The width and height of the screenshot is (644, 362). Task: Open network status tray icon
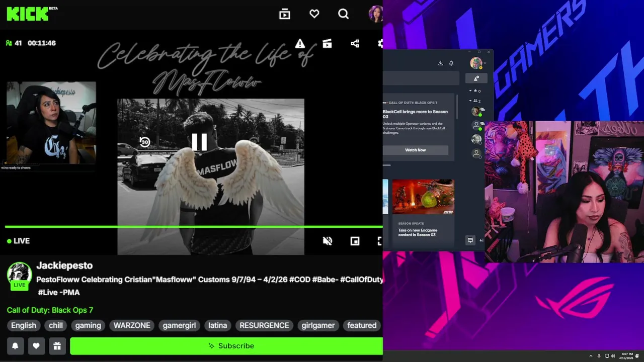607,356
